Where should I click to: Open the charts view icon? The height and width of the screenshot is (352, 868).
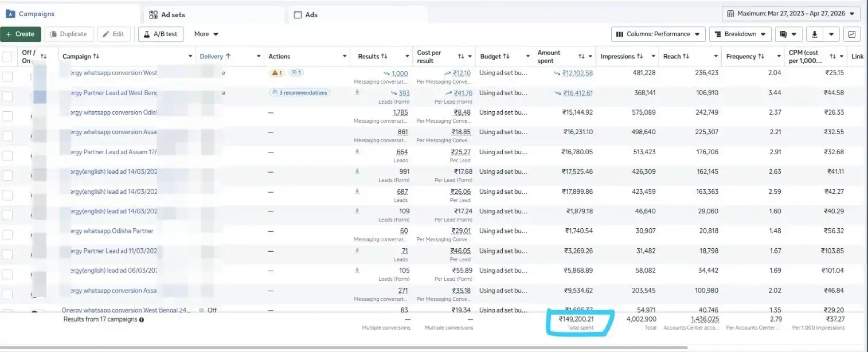pos(852,34)
